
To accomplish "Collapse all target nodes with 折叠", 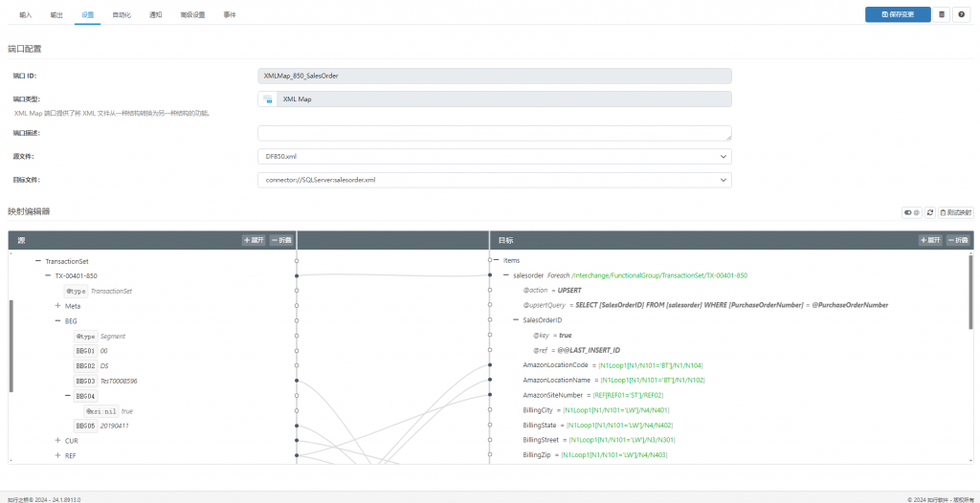I will click(957, 240).
